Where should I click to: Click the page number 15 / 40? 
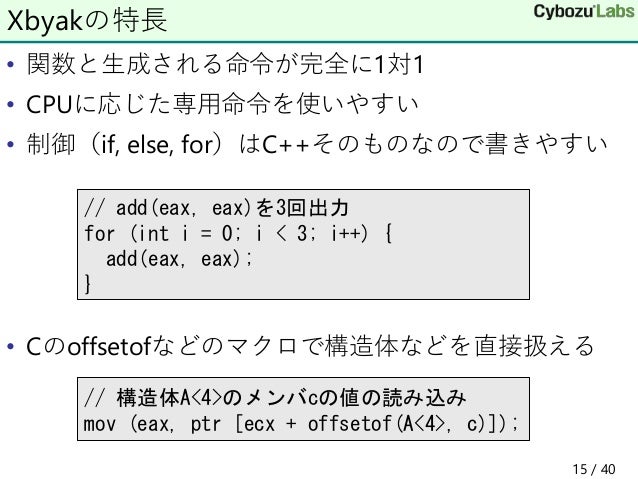pyautogui.click(x=594, y=469)
